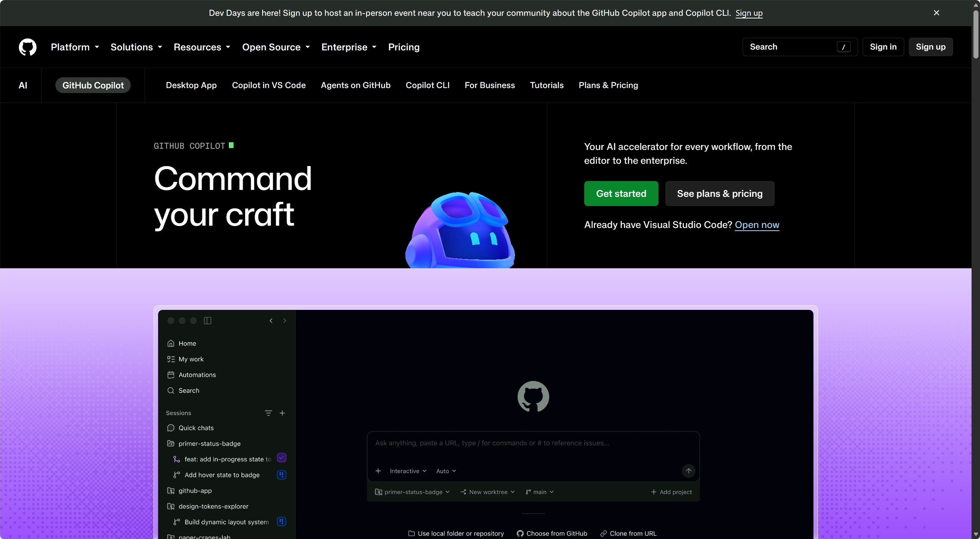Click the send up-arrow button
The width and height of the screenshot is (980, 539).
point(688,471)
